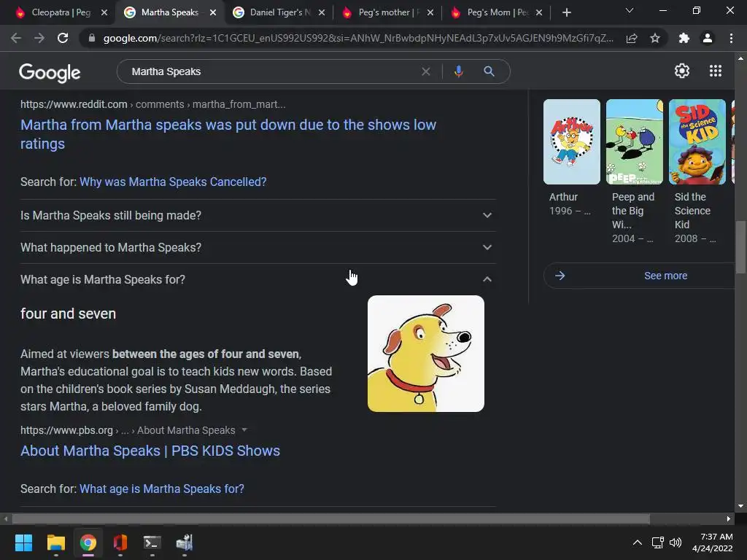
Task: Search for Why was Martha Speaks Cancelled
Action: [173, 182]
